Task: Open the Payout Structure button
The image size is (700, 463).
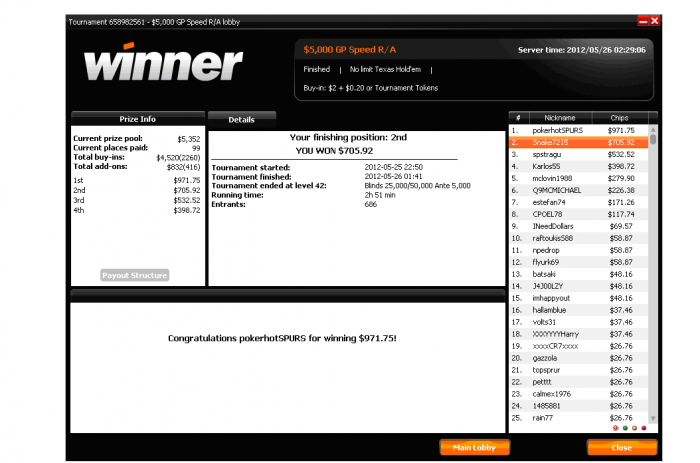Action: pos(135,275)
